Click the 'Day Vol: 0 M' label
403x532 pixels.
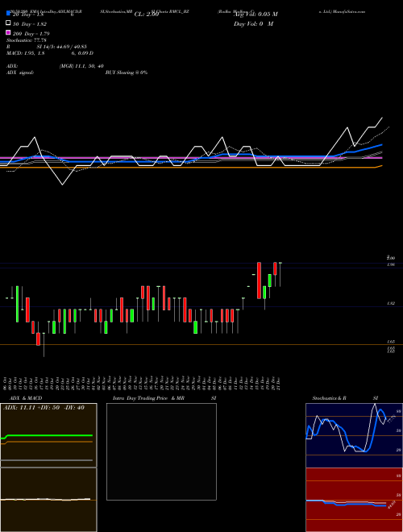[253, 23]
